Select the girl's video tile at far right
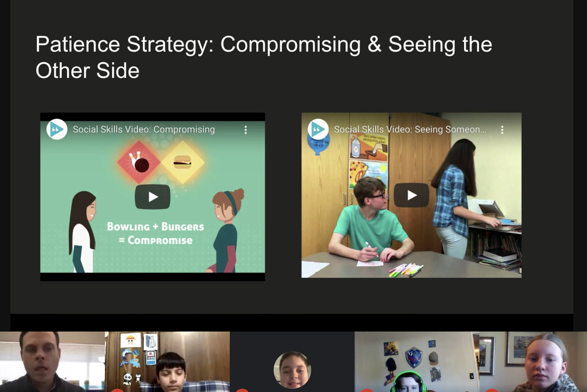The image size is (587, 392). pos(533,361)
